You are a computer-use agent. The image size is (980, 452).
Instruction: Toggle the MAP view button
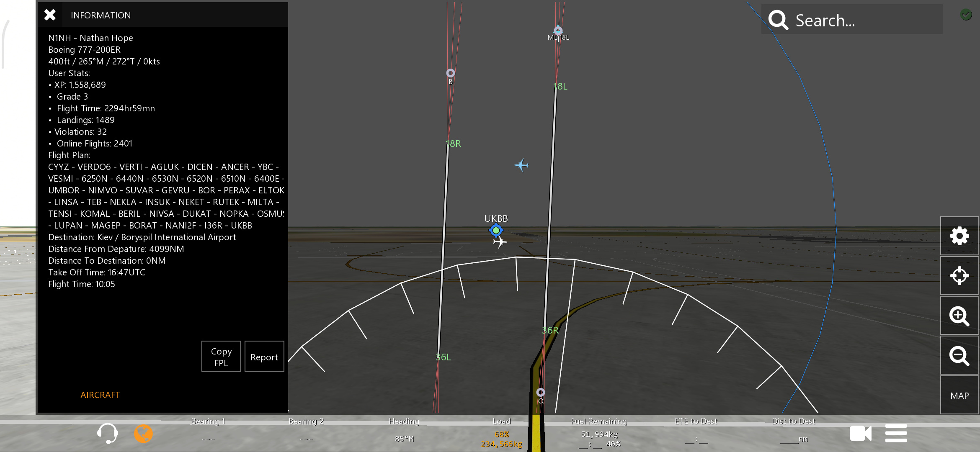[x=959, y=395]
